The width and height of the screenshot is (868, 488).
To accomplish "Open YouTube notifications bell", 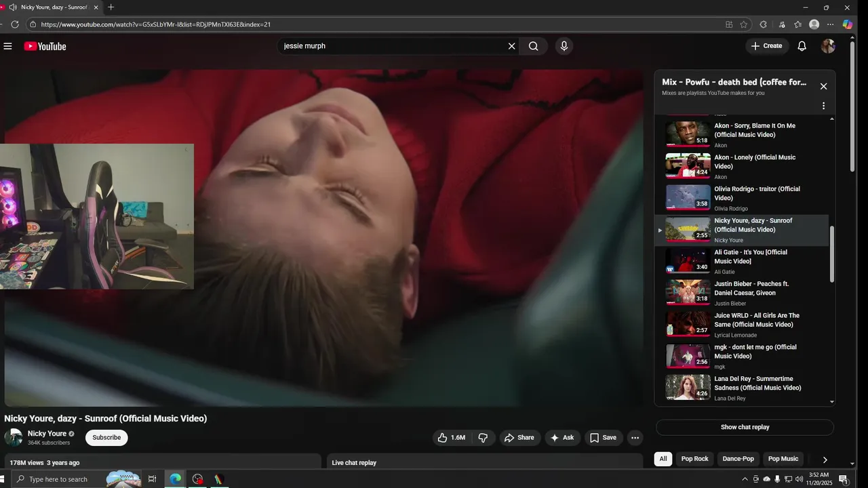I will point(802,46).
